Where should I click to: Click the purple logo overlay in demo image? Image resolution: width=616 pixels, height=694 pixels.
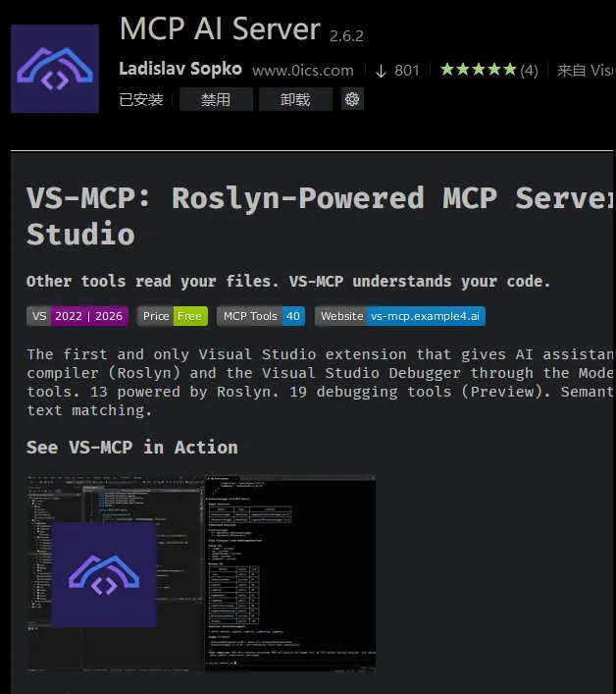tap(104, 574)
